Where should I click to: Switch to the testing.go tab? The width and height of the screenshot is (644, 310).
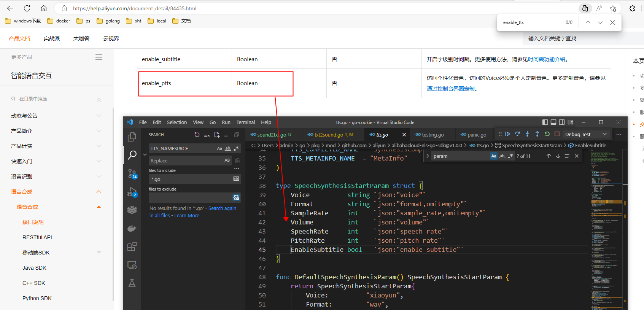433,135
